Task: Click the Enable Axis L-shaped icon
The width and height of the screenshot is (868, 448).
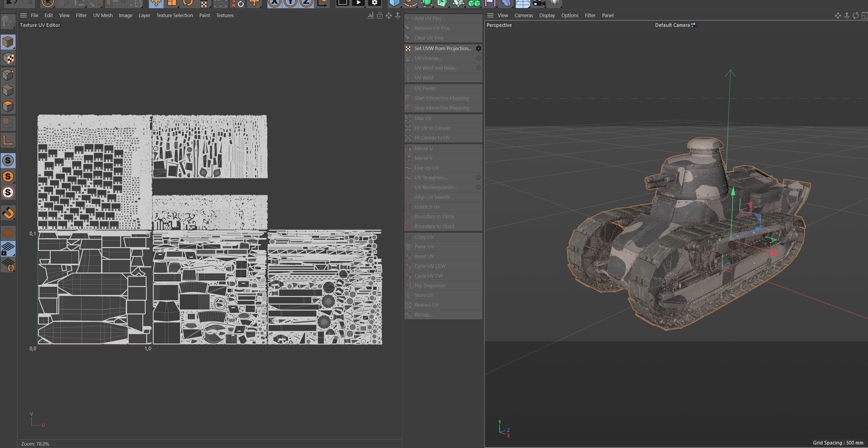Action: click(8, 140)
